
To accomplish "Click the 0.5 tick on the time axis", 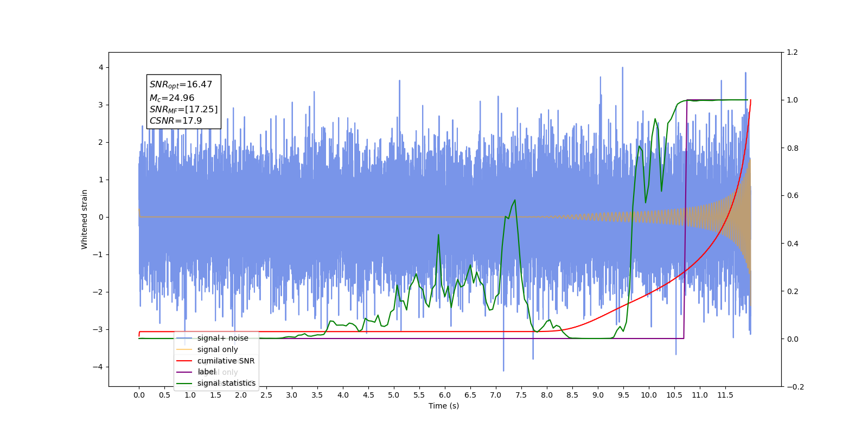I will pos(164,395).
